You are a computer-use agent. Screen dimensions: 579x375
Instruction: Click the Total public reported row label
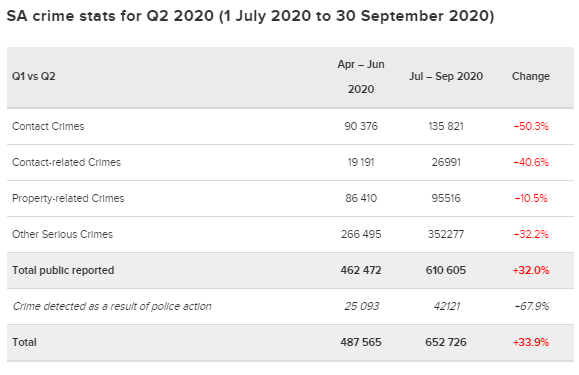click(63, 270)
